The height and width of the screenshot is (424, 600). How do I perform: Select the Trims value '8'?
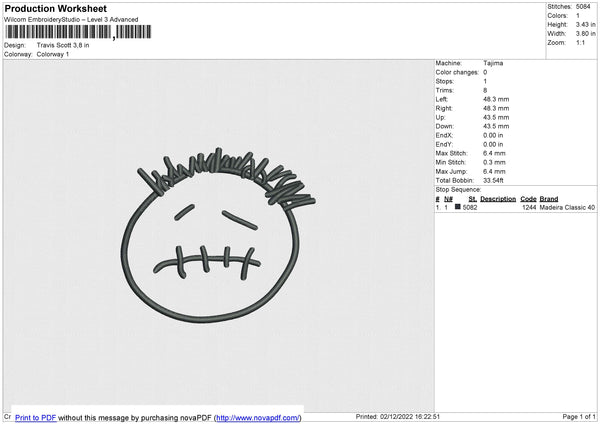485,90
